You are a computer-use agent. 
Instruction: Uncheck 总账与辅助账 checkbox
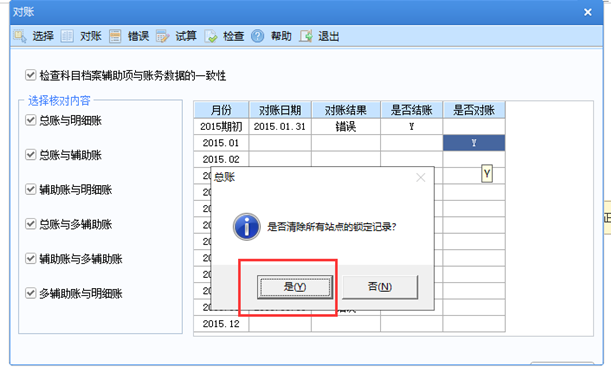point(31,155)
